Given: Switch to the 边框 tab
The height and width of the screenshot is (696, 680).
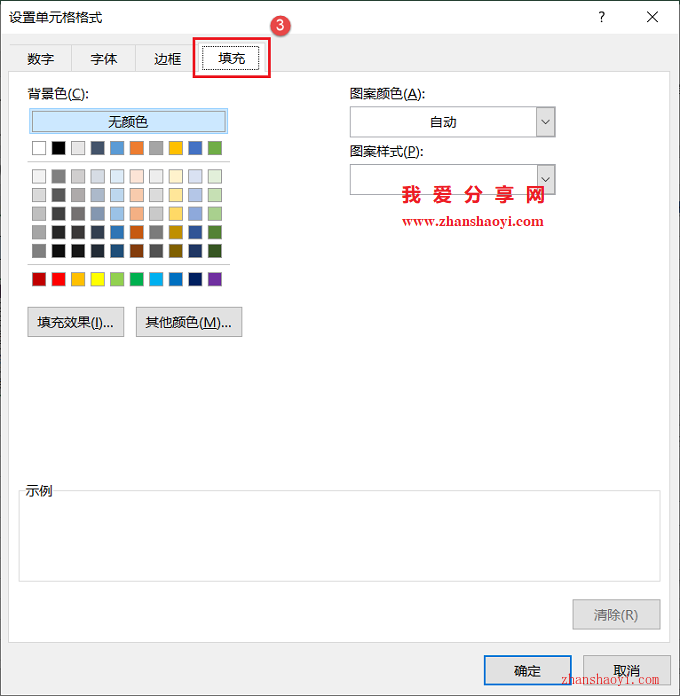Looking at the screenshot, I should point(167,59).
